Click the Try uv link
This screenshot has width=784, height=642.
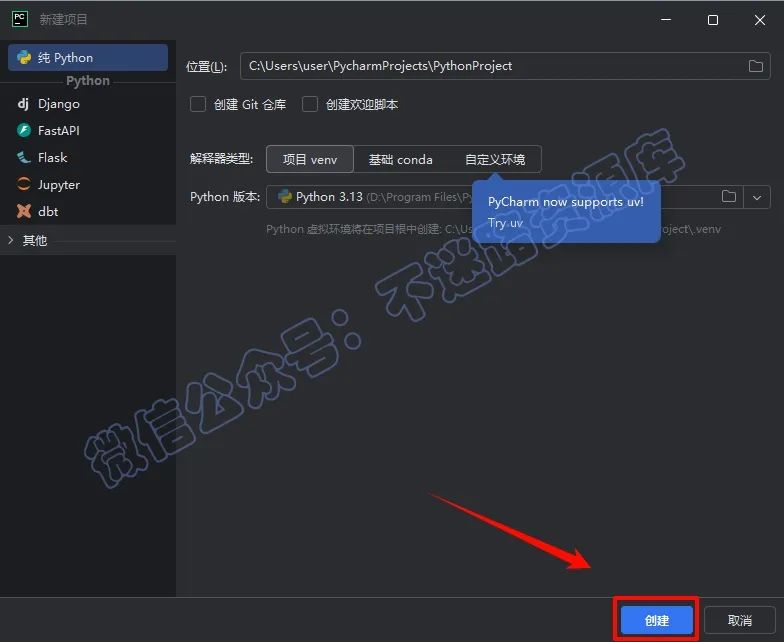505,223
